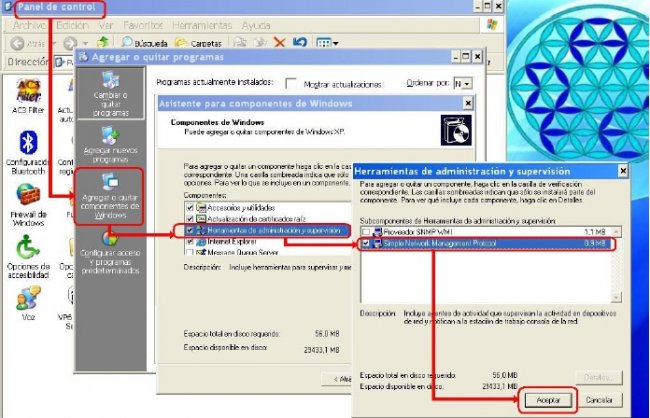This screenshot has height=418, width=650.
Task: Click the Views toolbar icon
Action: [323, 43]
